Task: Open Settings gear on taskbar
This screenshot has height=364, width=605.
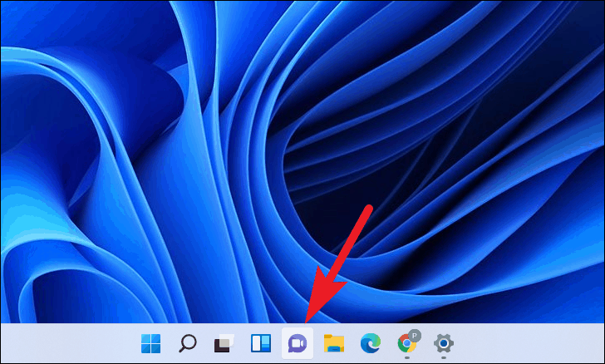Action: (x=444, y=343)
